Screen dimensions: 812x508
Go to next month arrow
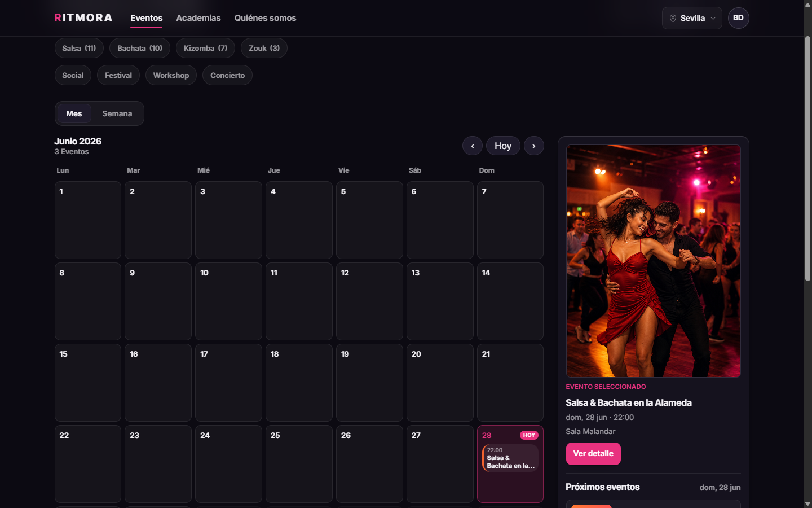click(533, 146)
